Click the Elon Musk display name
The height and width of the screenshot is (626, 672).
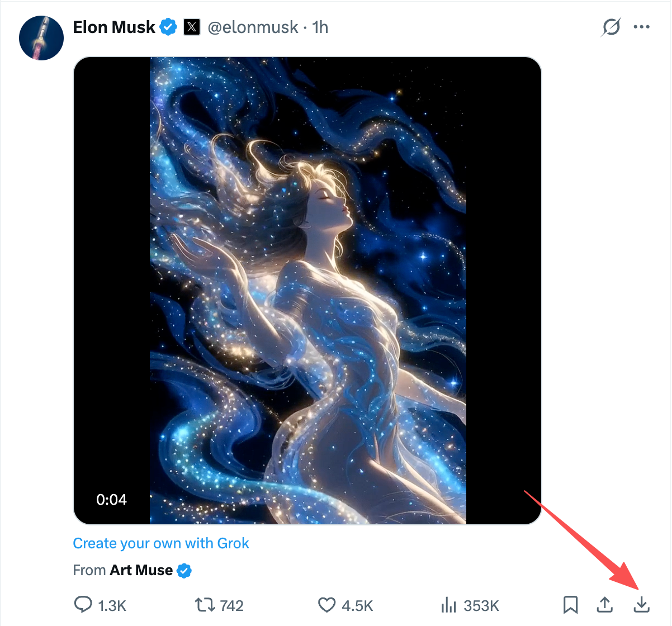114,27
